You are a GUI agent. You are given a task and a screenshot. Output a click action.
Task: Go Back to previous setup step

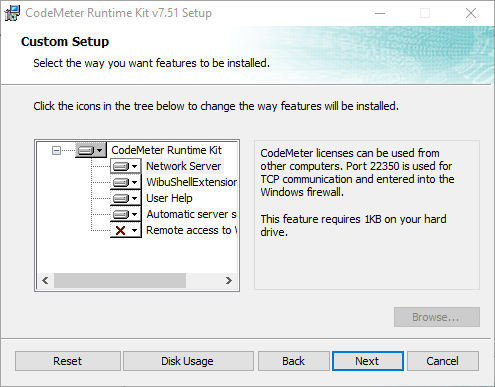pos(293,361)
